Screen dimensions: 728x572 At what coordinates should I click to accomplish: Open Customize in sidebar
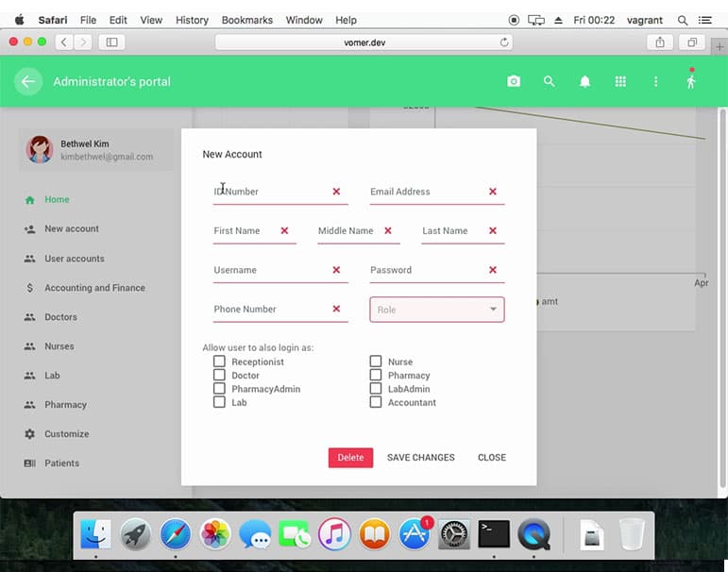67,434
